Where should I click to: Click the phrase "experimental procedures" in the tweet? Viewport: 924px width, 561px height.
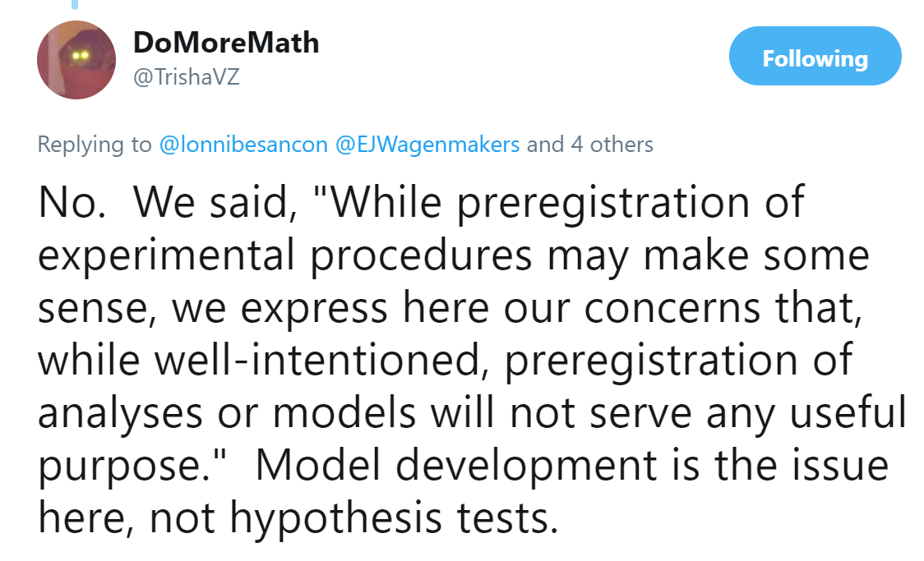tap(285, 256)
